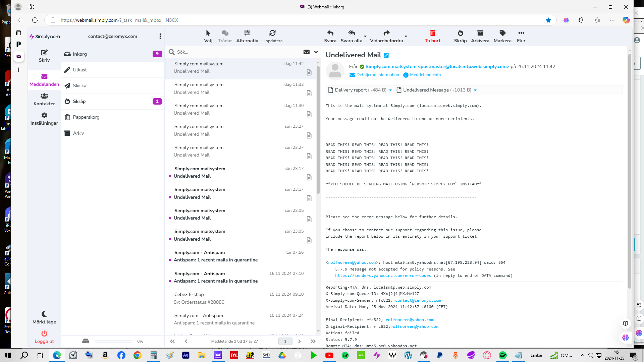644x362 pixels.
Task: Open message in new window icon
Action: pos(386,55)
